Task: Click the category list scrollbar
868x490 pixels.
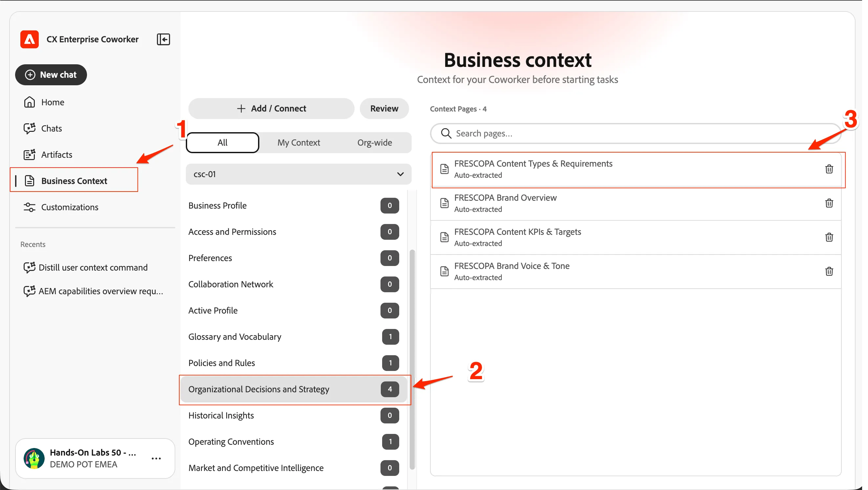Action: [412, 359]
